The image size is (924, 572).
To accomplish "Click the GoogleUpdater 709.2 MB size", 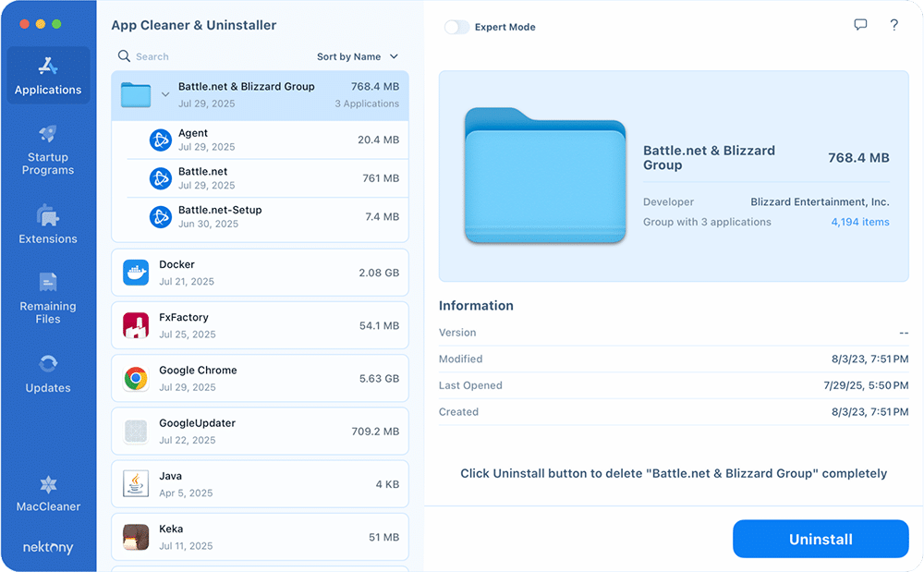I will tap(375, 432).
